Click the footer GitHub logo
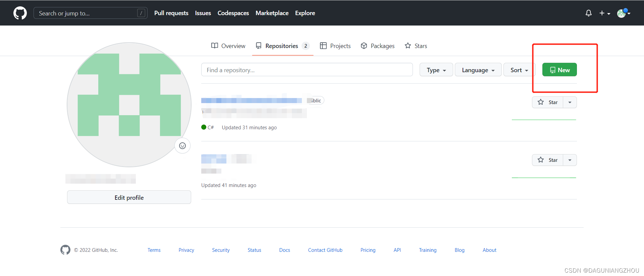This screenshot has width=644, height=276. (65, 250)
